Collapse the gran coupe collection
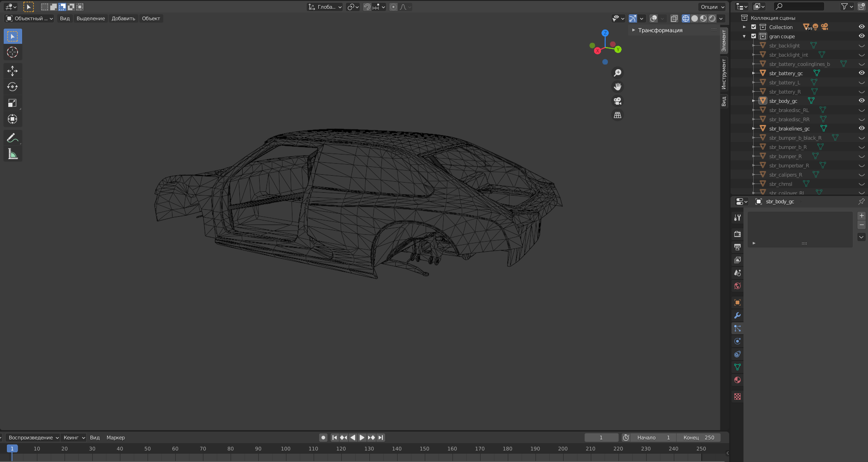The width and height of the screenshot is (868, 462). click(x=744, y=36)
